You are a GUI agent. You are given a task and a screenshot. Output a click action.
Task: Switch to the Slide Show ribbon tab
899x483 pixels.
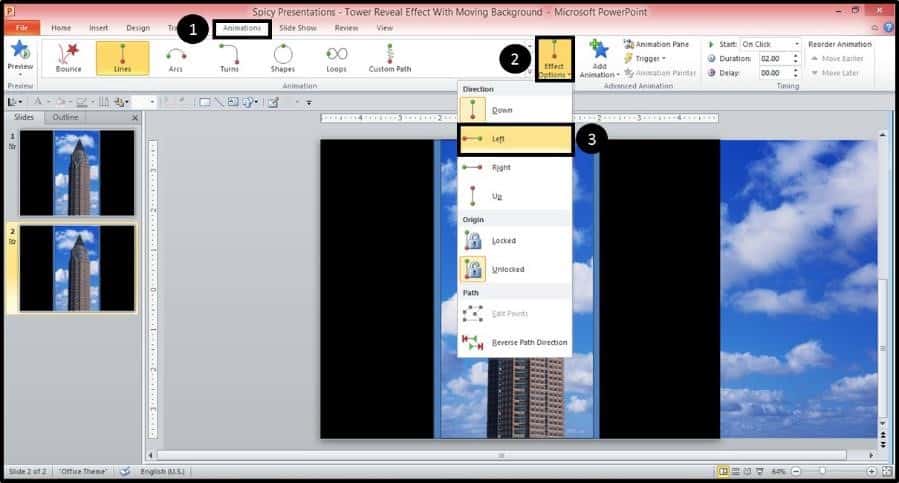coord(298,28)
